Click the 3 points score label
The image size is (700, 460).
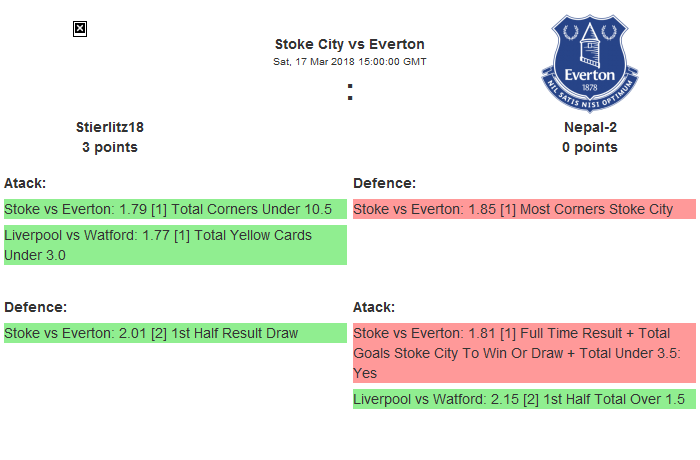click(x=110, y=147)
